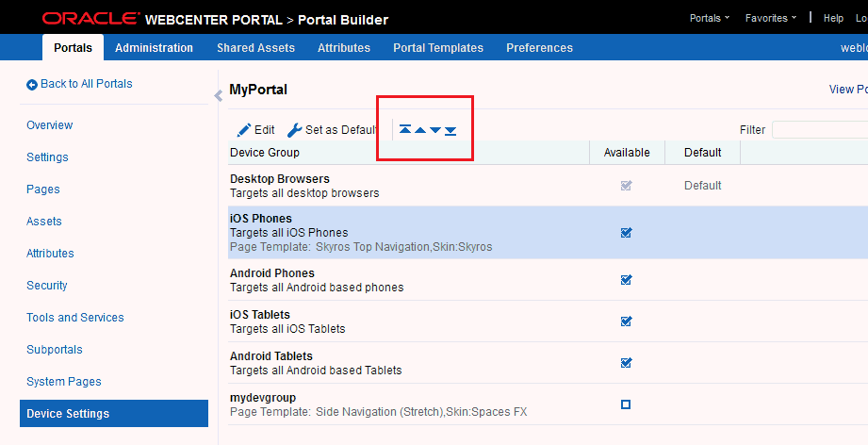Uncheck Android Tablets Available checkbox
This screenshot has width=868, height=445.
coord(626,363)
